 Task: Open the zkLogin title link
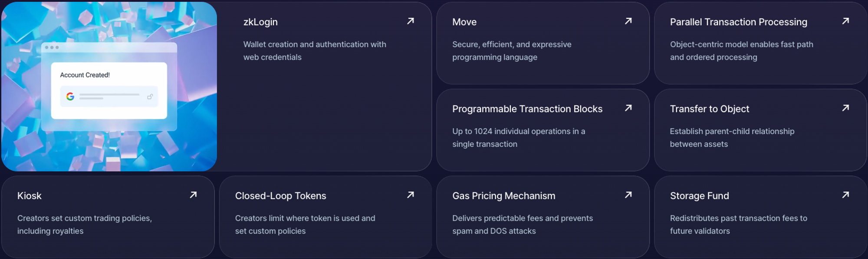[x=260, y=22]
